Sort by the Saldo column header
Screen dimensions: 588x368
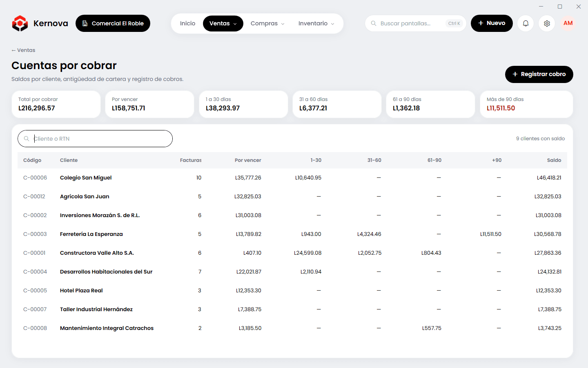[554, 160]
